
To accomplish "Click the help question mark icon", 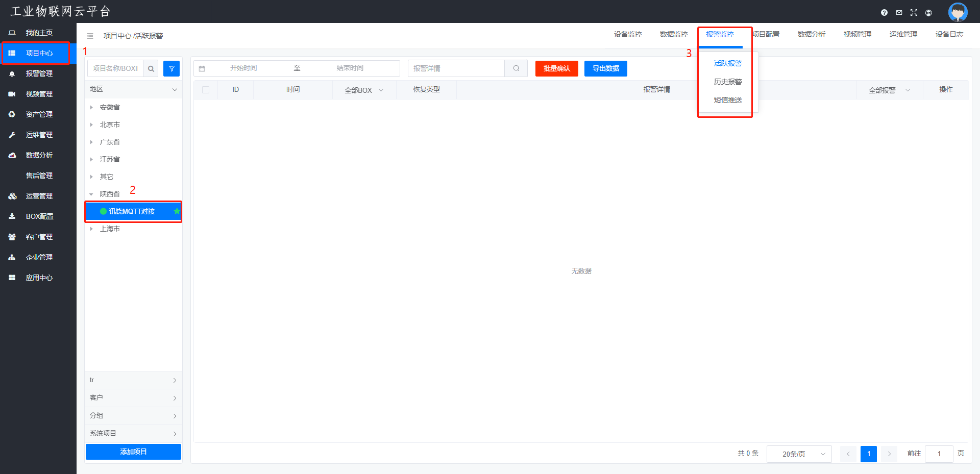I will coord(884,13).
